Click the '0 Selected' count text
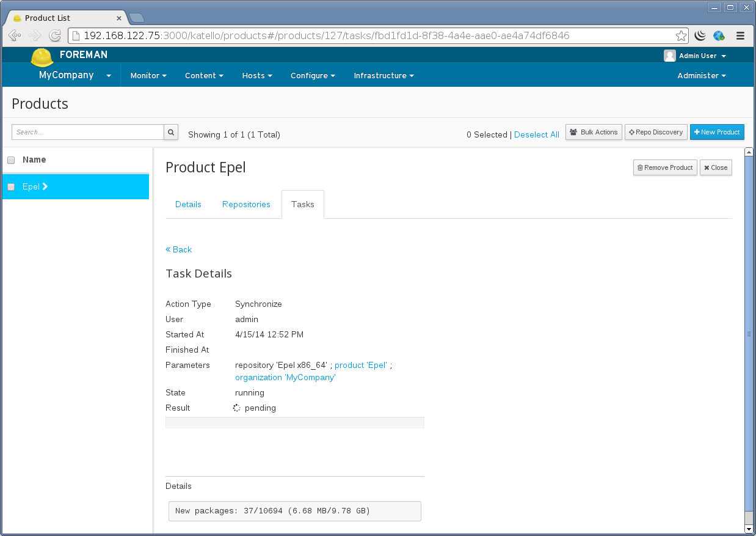The width and height of the screenshot is (756, 536). tap(487, 134)
